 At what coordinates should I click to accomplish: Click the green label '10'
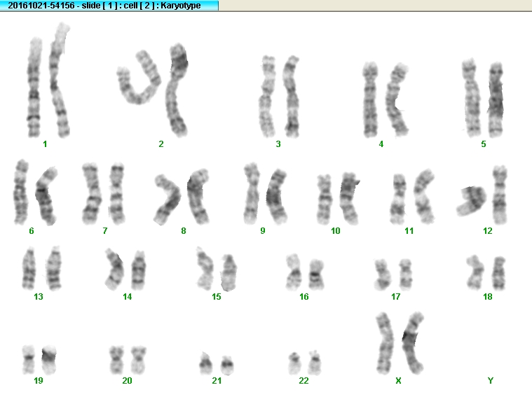(336, 231)
